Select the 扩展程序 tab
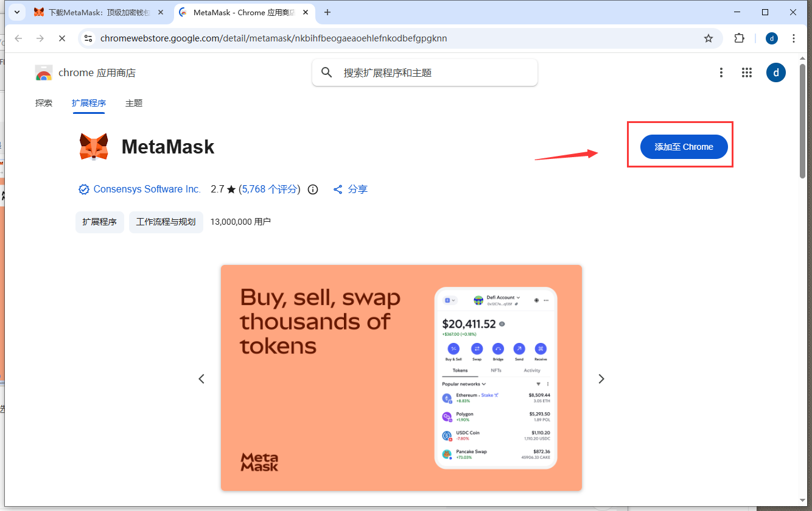Image resolution: width=812 pixels, height=511 pixels. coord(89,103)
